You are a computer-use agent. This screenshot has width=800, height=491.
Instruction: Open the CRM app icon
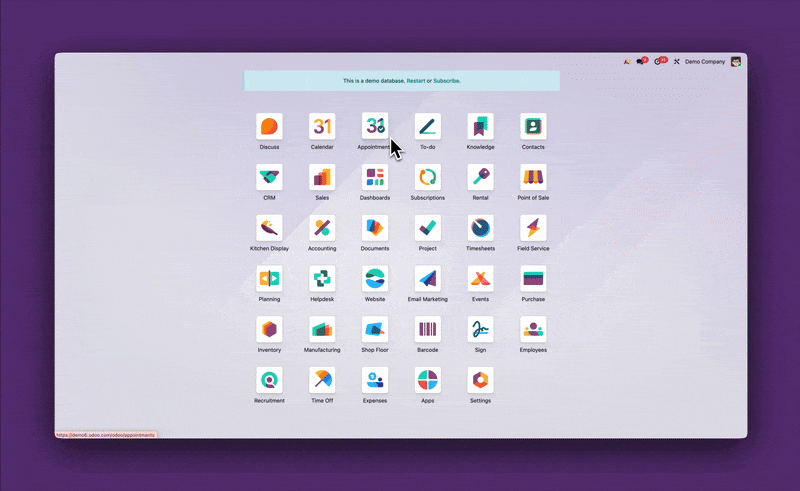[x=269, y=177]
